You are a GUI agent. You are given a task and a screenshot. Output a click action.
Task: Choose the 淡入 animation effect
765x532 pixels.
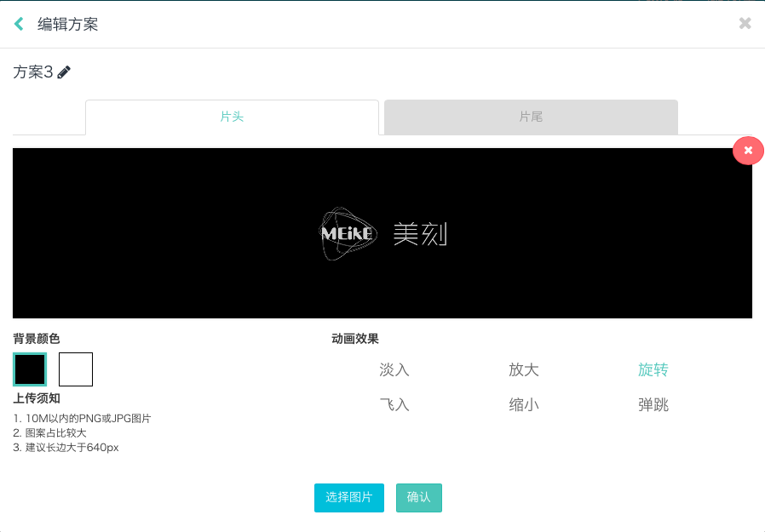(x=394, y=369)
